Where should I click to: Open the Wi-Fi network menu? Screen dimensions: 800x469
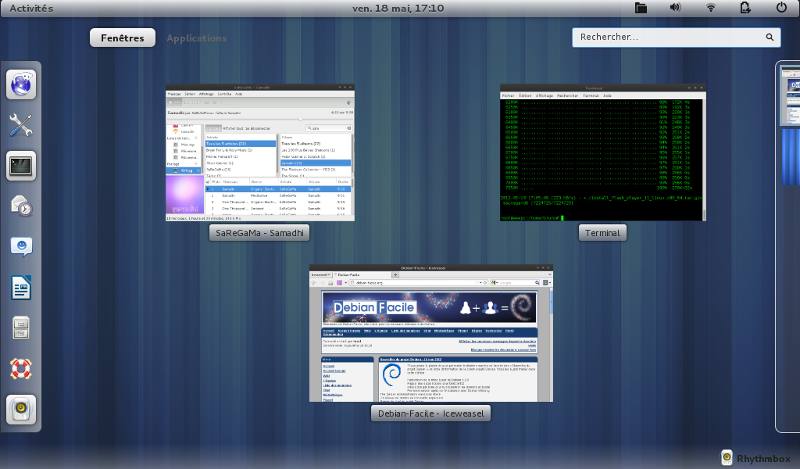click(711, 8)
